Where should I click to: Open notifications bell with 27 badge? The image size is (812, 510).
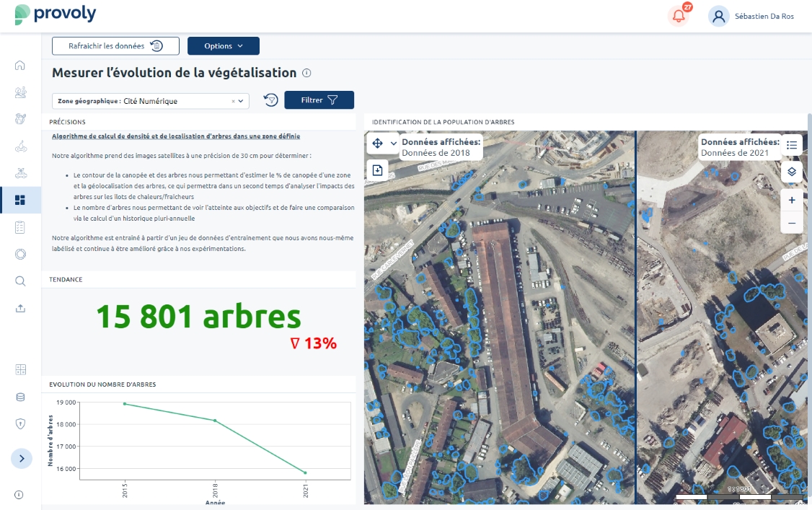(679, 16)
